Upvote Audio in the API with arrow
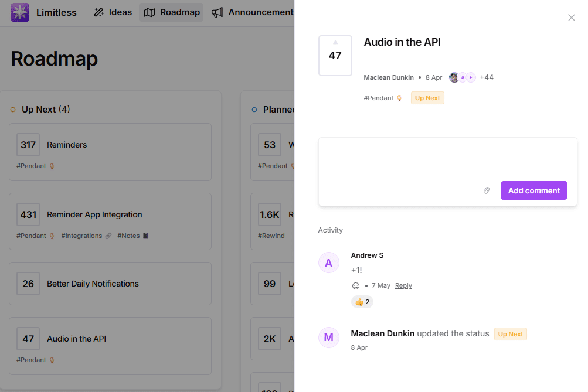588x392 pixels. (x=335, y=43)
